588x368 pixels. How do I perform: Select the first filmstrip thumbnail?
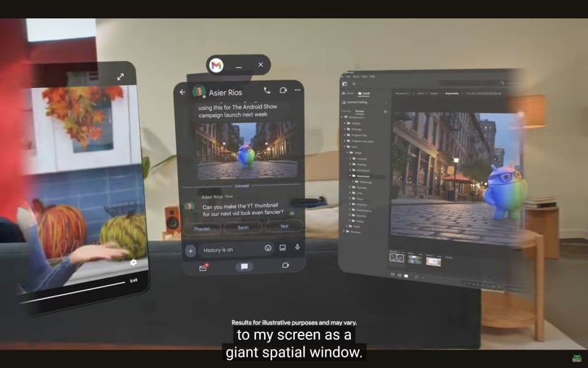397,258
